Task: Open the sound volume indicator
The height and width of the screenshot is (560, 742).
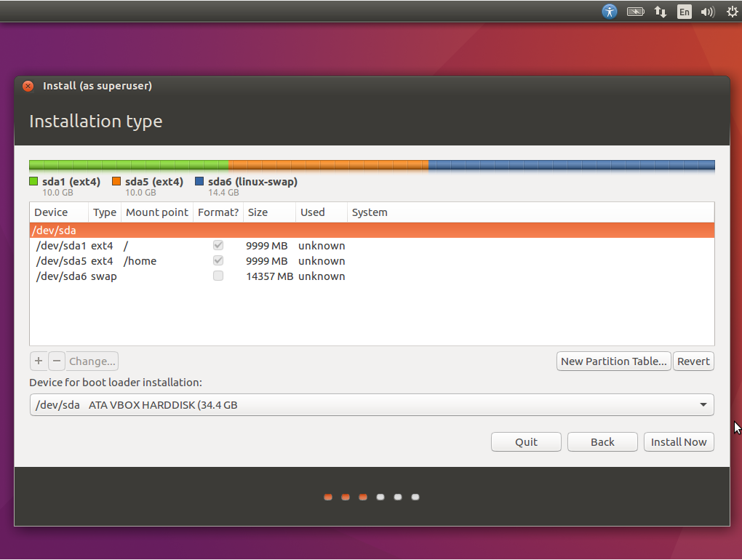Action: [x=707, y=12]
